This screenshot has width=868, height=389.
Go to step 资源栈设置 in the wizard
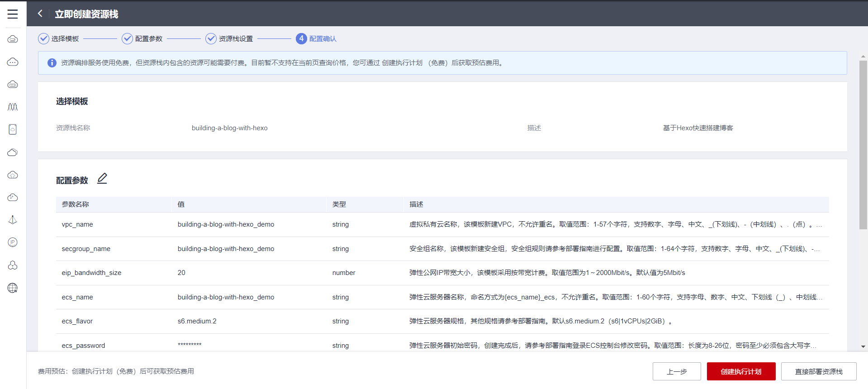click(229, 39)
